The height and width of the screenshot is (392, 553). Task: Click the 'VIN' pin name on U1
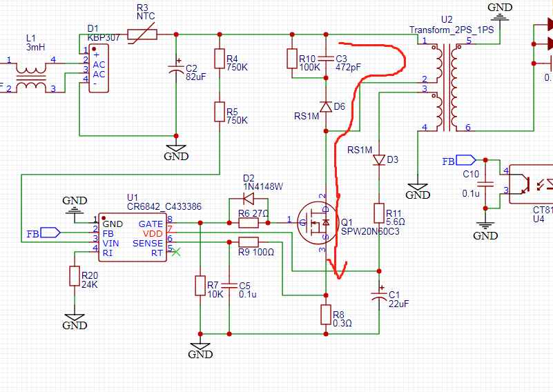point(110,243)
